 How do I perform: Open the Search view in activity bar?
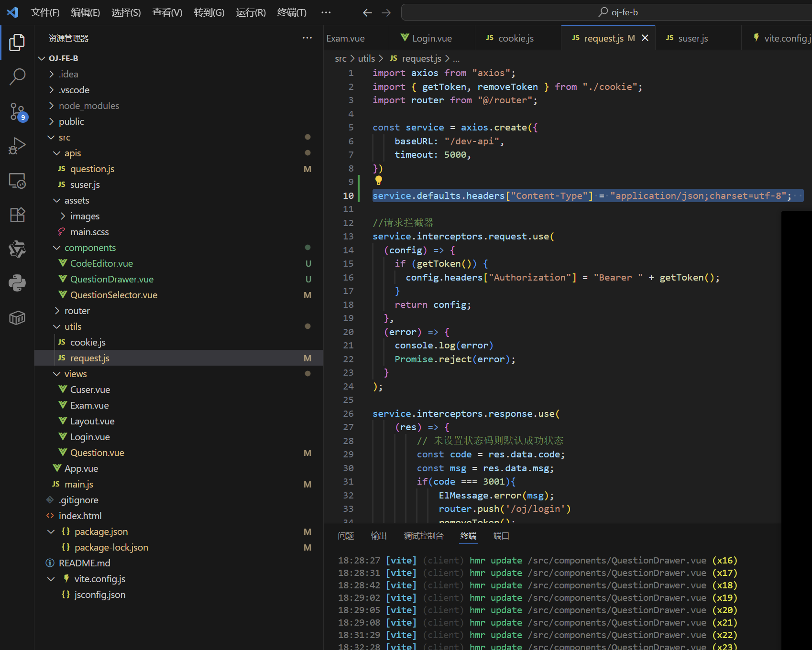click(x=17, y=76)
